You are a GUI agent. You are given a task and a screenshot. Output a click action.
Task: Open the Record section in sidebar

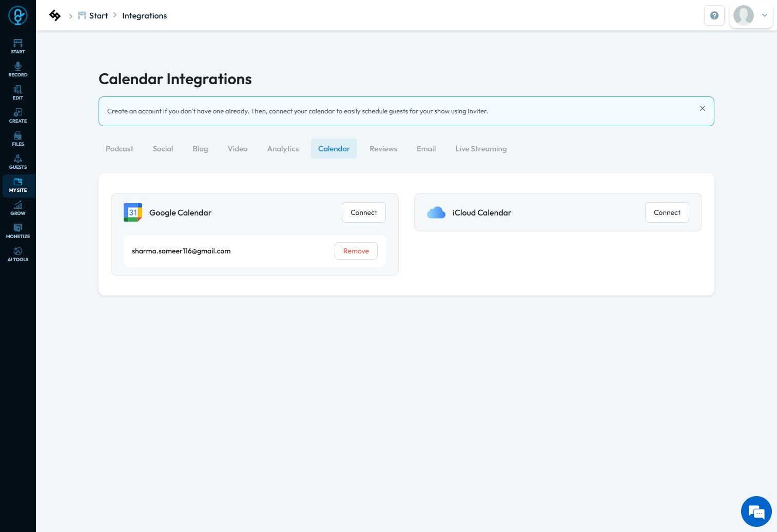(18, 69)
